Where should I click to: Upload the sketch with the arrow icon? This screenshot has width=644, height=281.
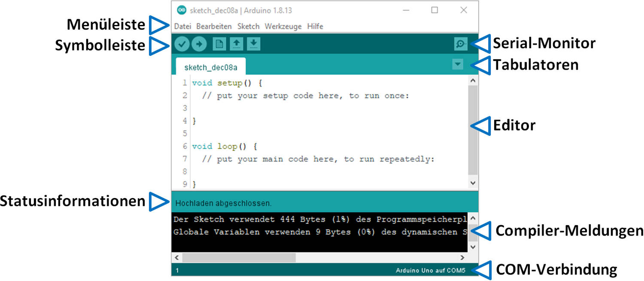pyautogui.click(x=199, y=44)
